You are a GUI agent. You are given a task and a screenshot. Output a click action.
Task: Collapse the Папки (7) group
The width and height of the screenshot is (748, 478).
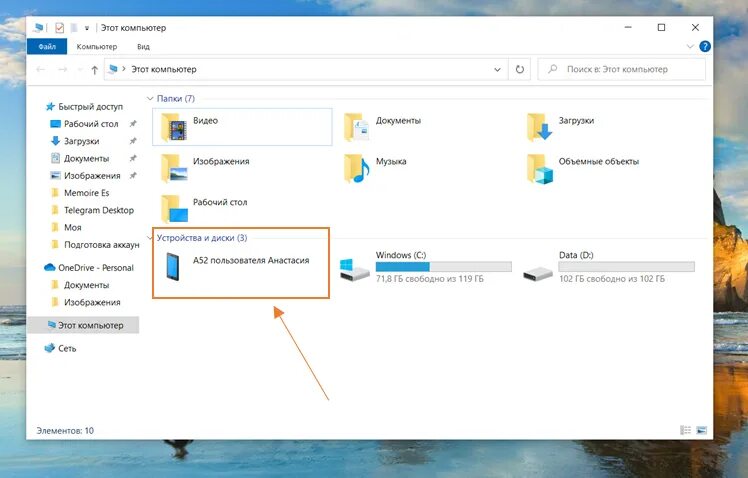150,99
